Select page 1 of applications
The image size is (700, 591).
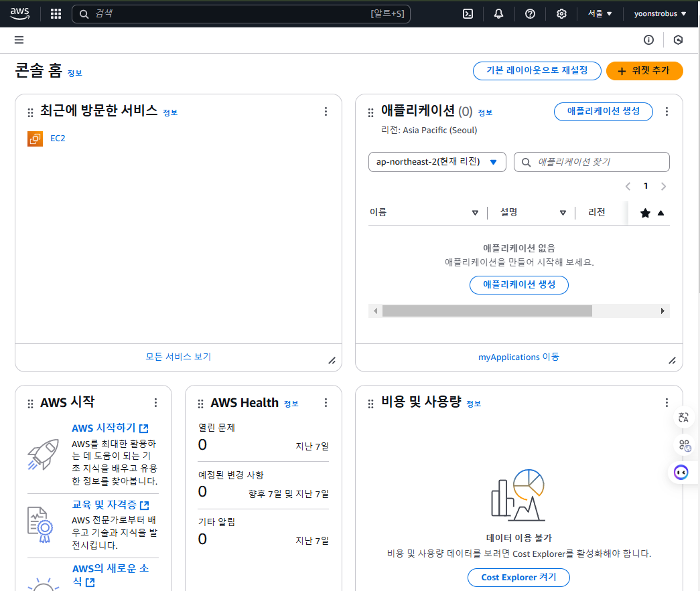click(646, 186)
